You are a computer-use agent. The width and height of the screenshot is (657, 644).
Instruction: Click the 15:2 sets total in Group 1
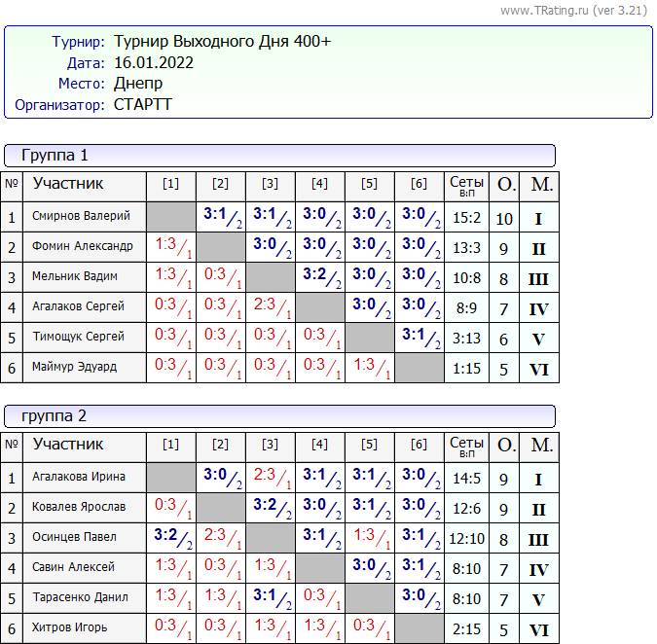[466, 218]
